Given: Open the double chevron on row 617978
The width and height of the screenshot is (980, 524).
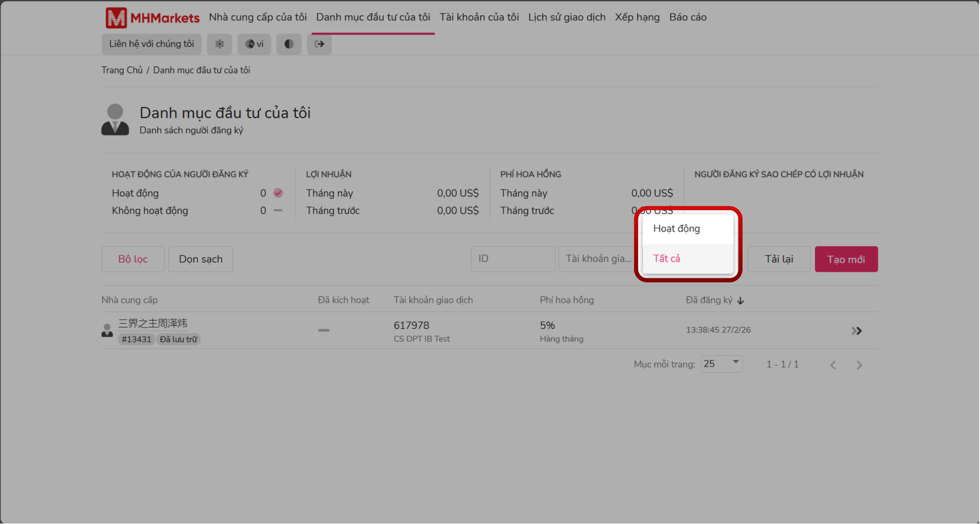Looking at the screenshot, I should [856, 330].
